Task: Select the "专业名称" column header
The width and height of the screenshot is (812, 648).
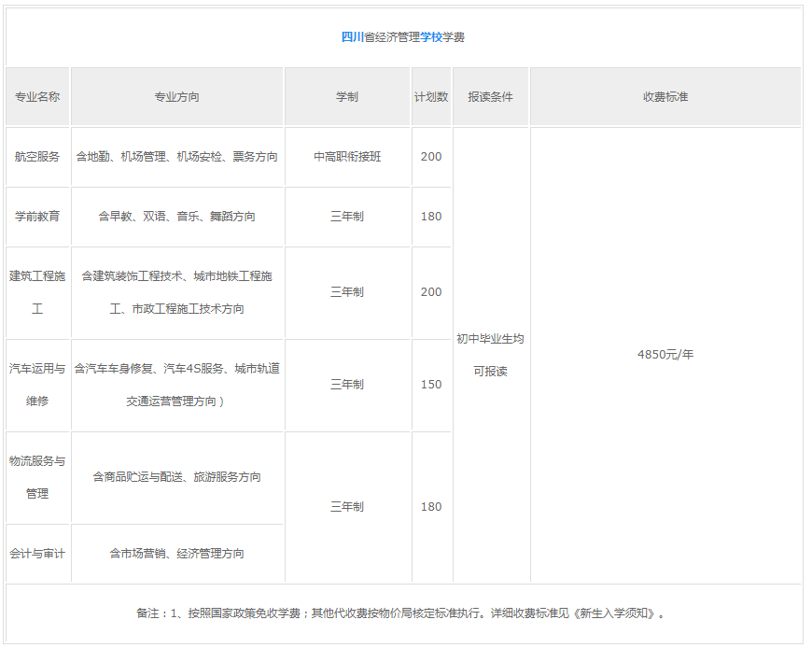Action: pos(37,97)
